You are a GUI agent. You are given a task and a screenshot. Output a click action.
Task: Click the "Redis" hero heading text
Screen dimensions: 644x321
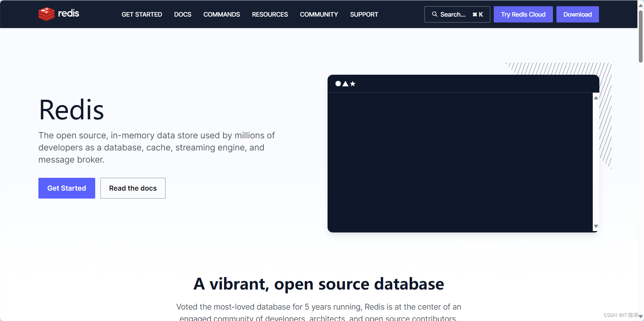71,110
